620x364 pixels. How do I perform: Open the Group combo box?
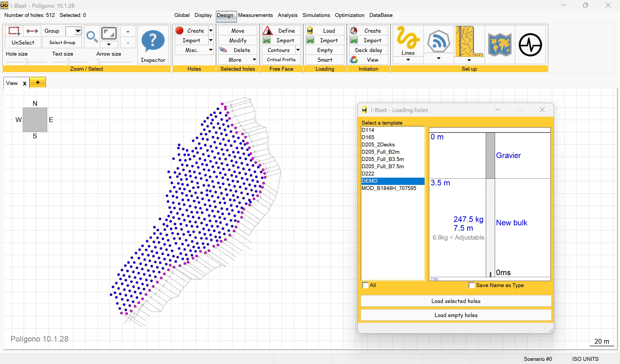(78, 31)
